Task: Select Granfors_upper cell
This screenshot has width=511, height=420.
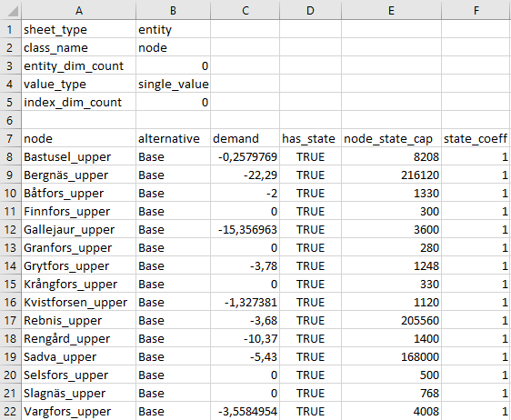Action: 79,248
